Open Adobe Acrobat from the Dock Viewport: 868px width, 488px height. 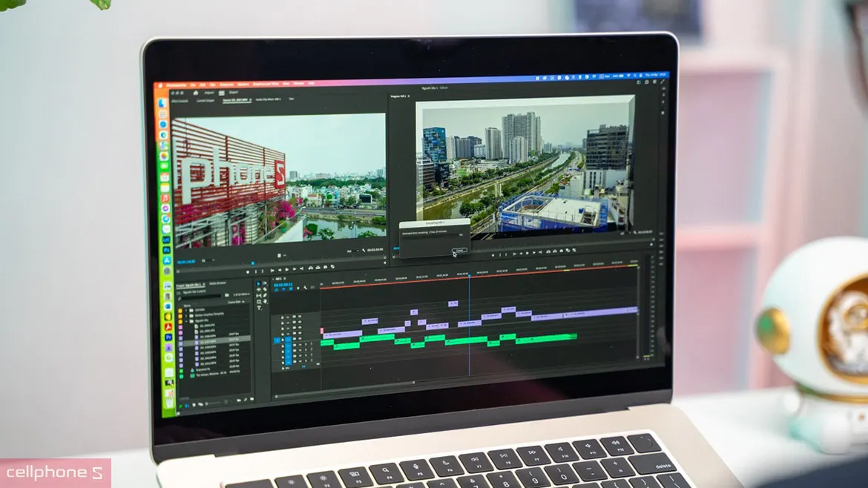168,327
